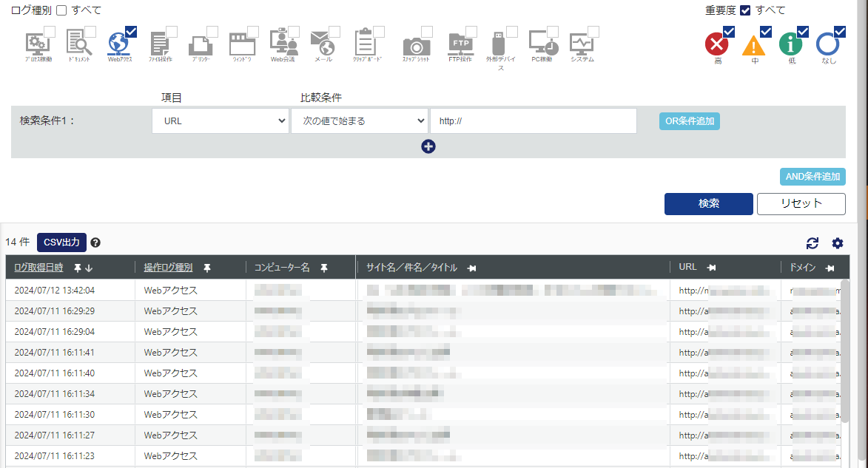Unpin the コンピューター名 column
This screenshot has height=468, width=868.
tap(324, 268)
